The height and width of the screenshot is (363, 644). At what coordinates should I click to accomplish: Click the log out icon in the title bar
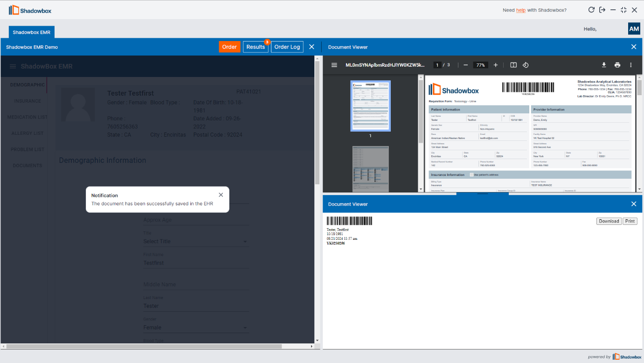pyautogui.click(x=602, y=10)
